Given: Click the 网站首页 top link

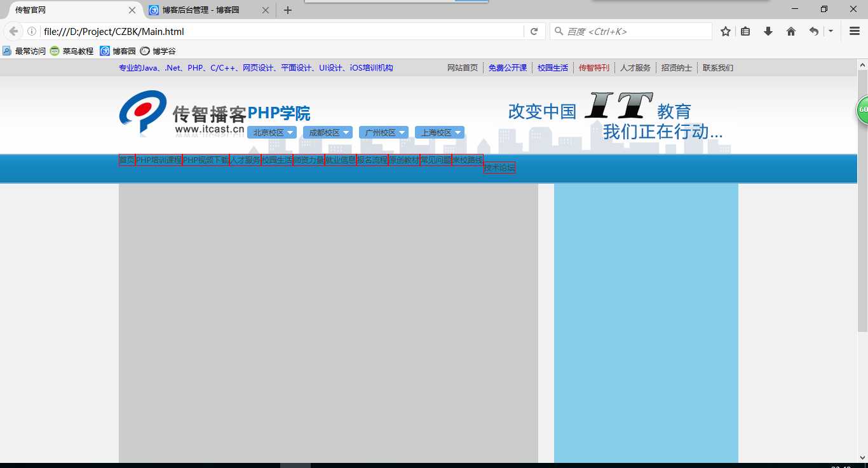Looking at the screenshot, I should pos(462,68).
